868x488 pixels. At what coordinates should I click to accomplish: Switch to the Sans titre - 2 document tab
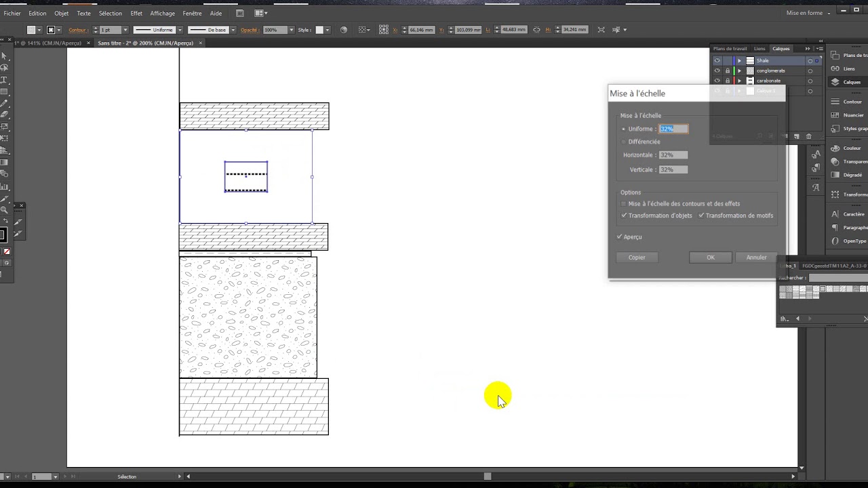[145, 43]
